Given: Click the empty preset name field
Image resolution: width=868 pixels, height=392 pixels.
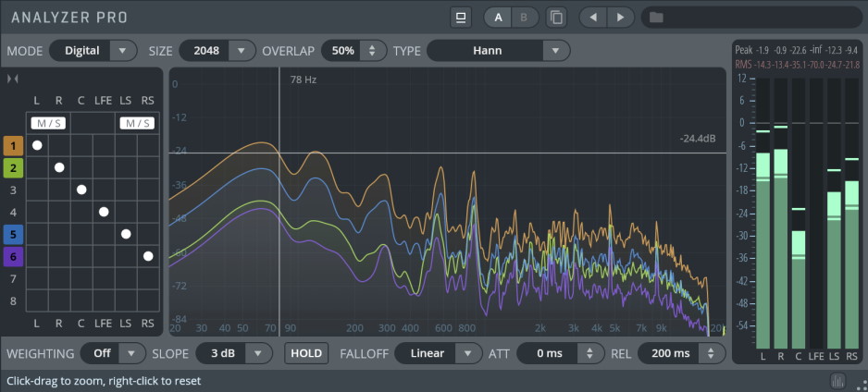Looking at the screenshot, I should [x=751, y=18].
